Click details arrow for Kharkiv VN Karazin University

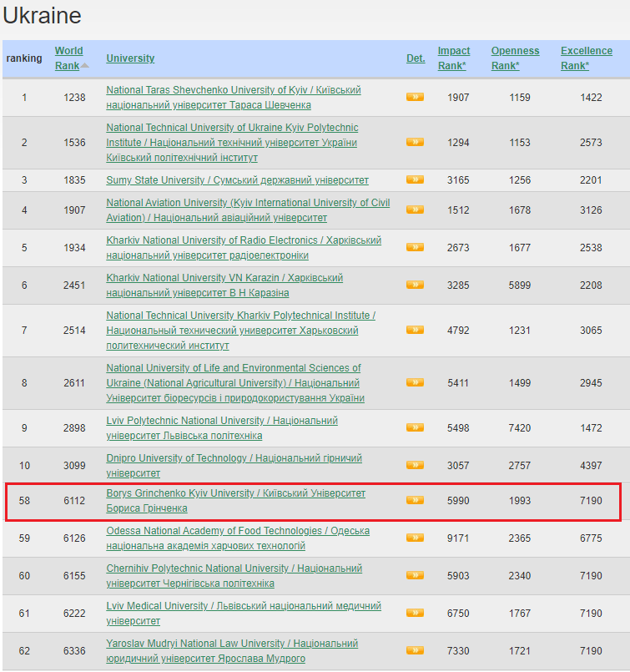(415, 285)
